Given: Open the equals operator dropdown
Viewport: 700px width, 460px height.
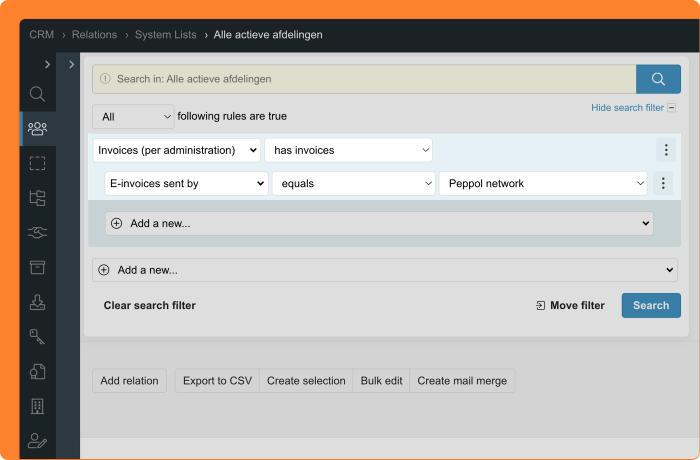Looking at the screenshot, I should (354, 184).
